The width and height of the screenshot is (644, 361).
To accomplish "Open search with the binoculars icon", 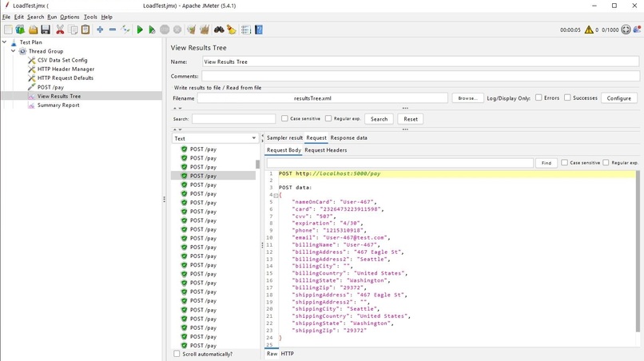I will (x=219, y=30).
